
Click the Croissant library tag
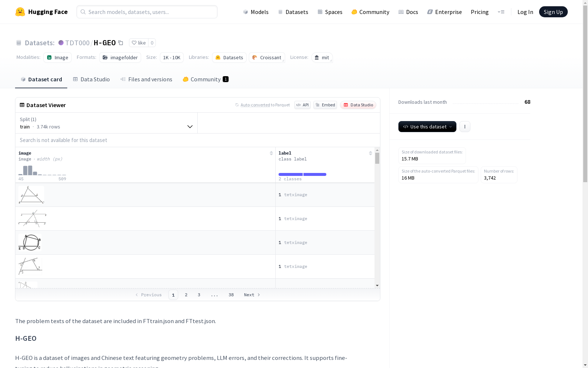coord(267,57)
